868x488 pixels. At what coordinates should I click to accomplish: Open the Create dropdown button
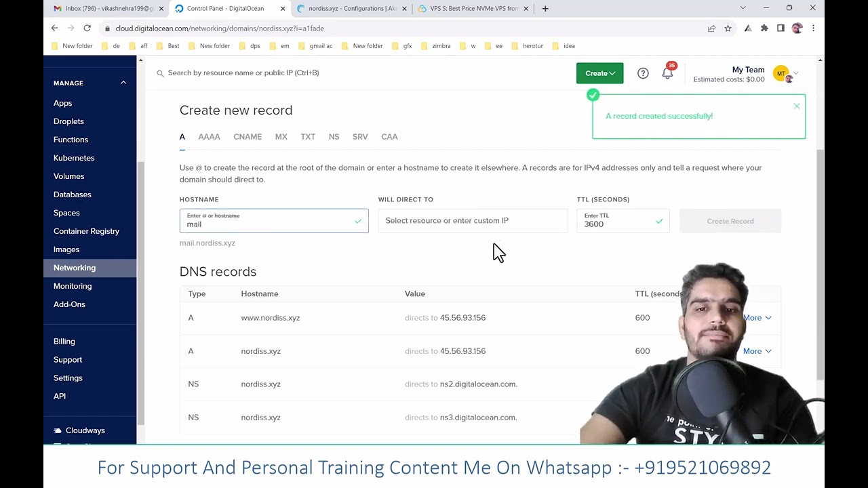(x=599, y=73)
